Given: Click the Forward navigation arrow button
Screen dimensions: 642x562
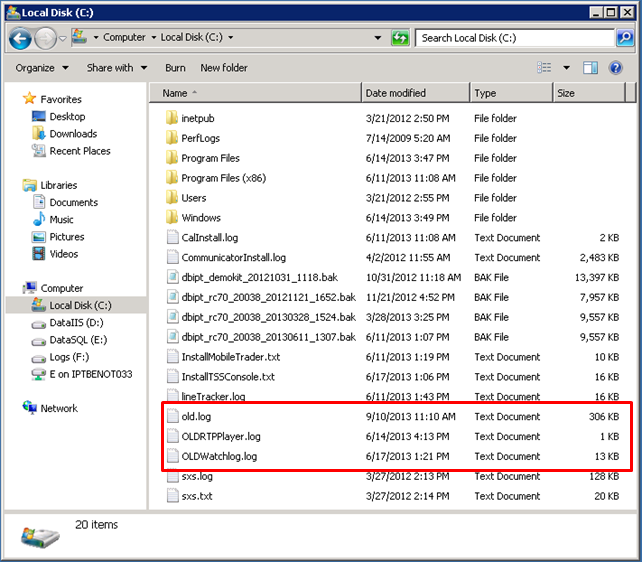Looking at the screenshot, I should 45,38.
